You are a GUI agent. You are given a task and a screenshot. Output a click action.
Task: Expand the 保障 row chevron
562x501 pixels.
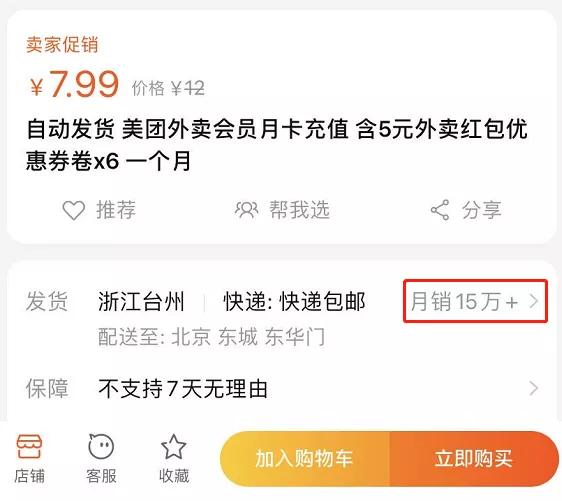[534, 388]
